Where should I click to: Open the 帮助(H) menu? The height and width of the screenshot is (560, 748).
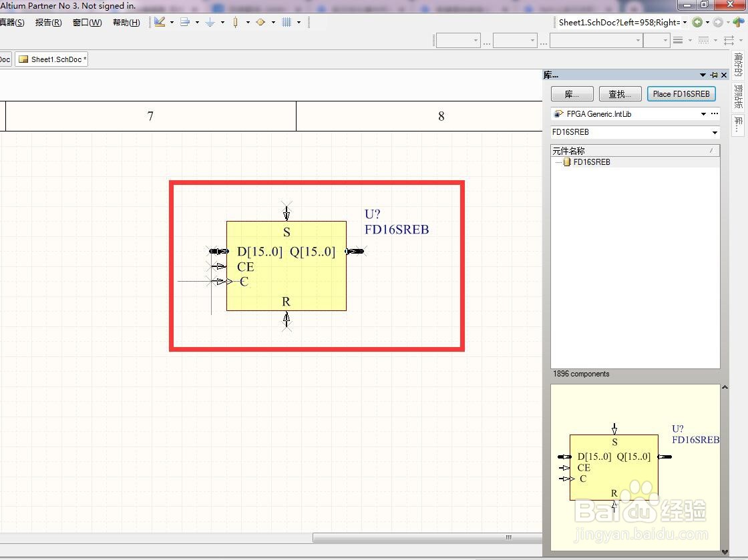126,23
